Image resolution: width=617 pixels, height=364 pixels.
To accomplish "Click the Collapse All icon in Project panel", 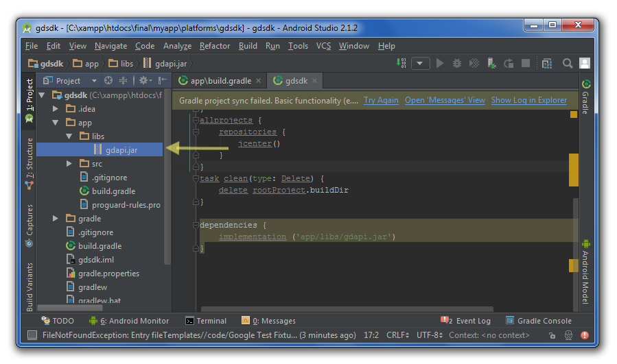I will tap(124, 81).
